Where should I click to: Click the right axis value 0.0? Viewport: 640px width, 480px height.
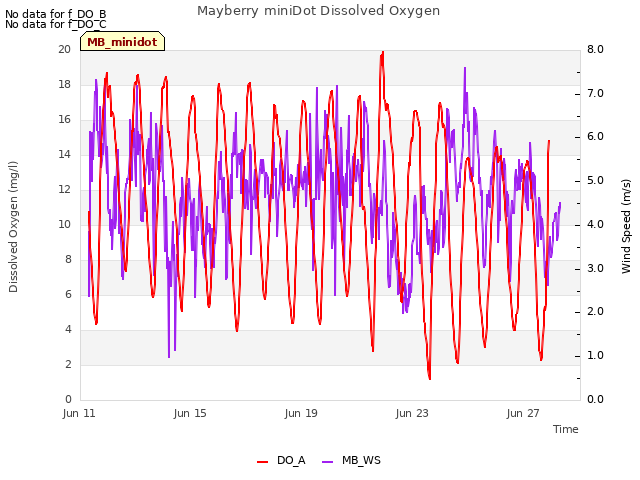tap(595, 400)
